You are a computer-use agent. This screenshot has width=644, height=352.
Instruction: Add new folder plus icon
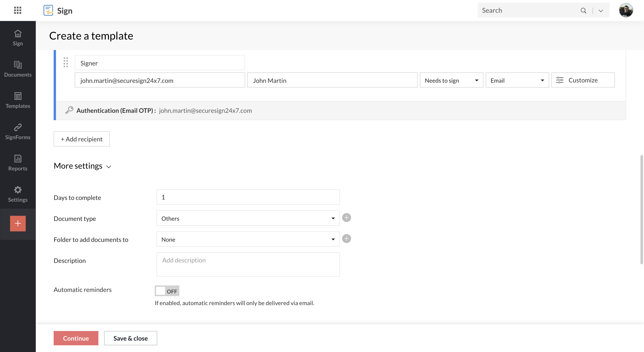[346, 239]
